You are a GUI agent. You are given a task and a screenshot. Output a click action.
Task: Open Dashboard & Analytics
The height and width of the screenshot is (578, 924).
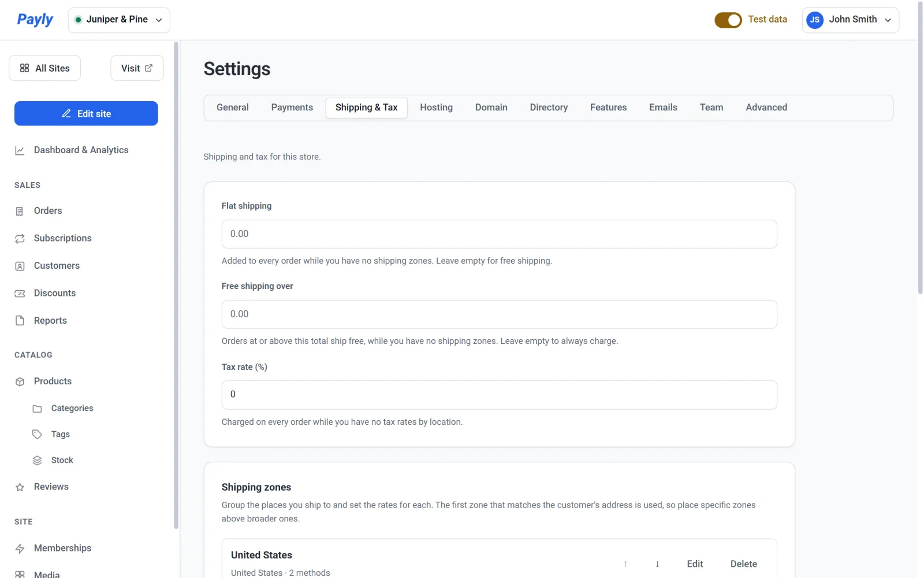(81, 150)
